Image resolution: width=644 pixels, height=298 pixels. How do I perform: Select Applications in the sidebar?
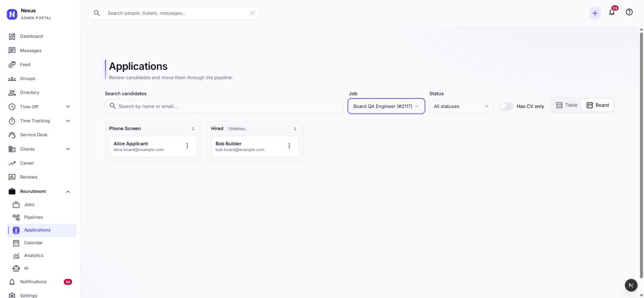(x=42, y=230)
